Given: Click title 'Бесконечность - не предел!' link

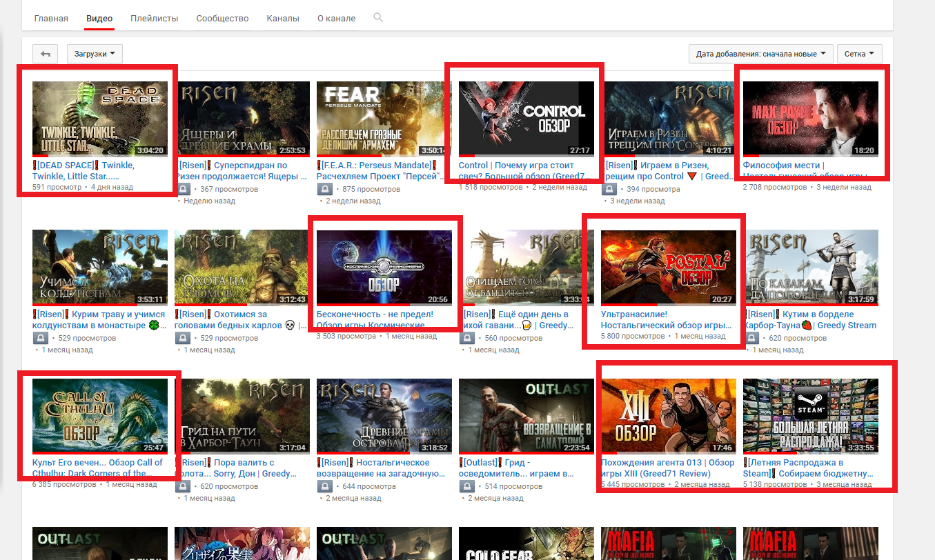Looking at the screenshot, I should click(x=376, y=319).
